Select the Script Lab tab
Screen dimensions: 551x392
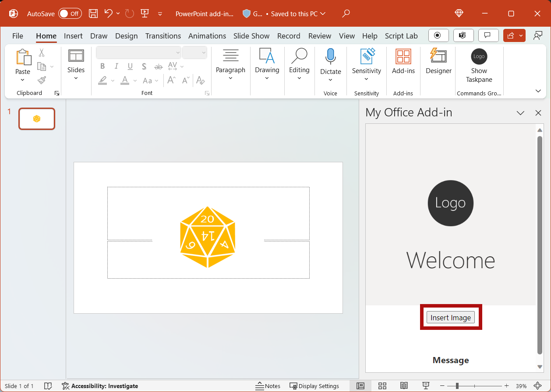[x=401, y=36]
